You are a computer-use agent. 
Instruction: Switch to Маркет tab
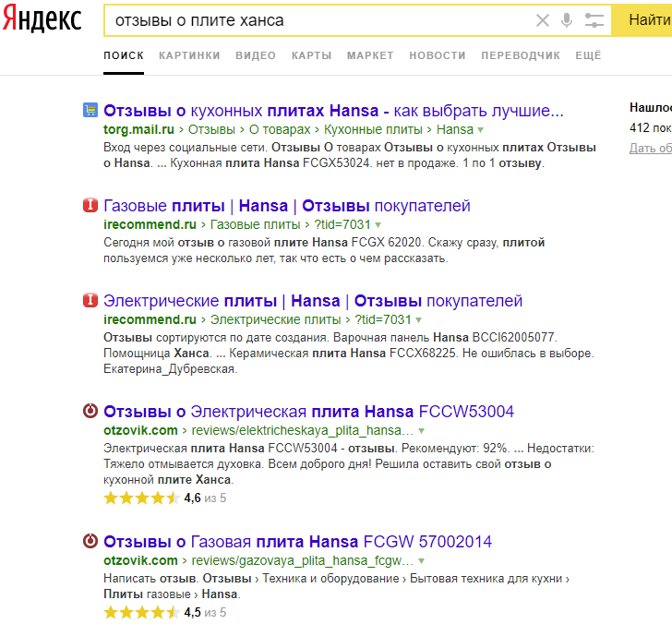pyautogui.click(x=370, y=55)
